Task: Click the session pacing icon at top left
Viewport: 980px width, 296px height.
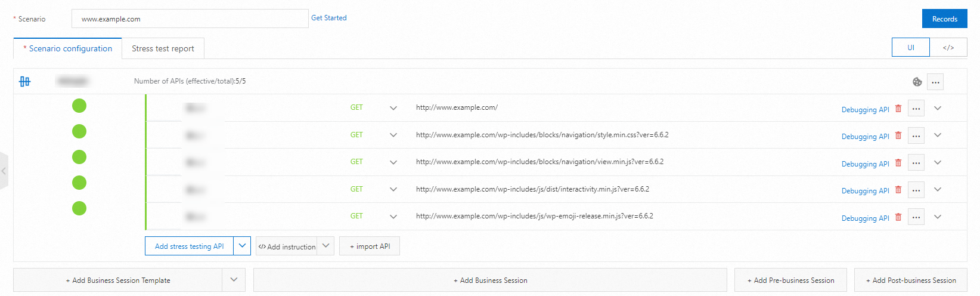Action: (x=24, y=81)
